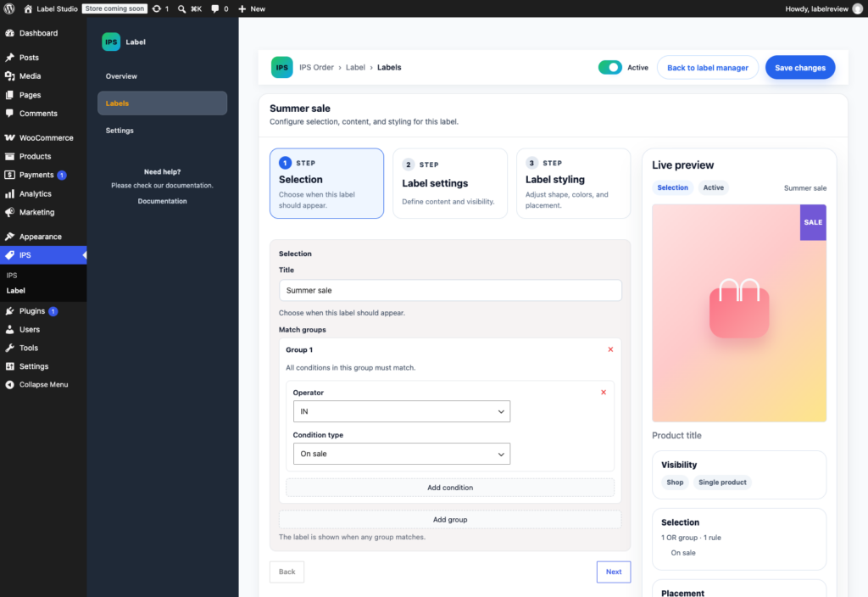Image resolution: width=868 pixels, height=597 pixels.
Task: Click the Title input field
Action: (450, 290)
